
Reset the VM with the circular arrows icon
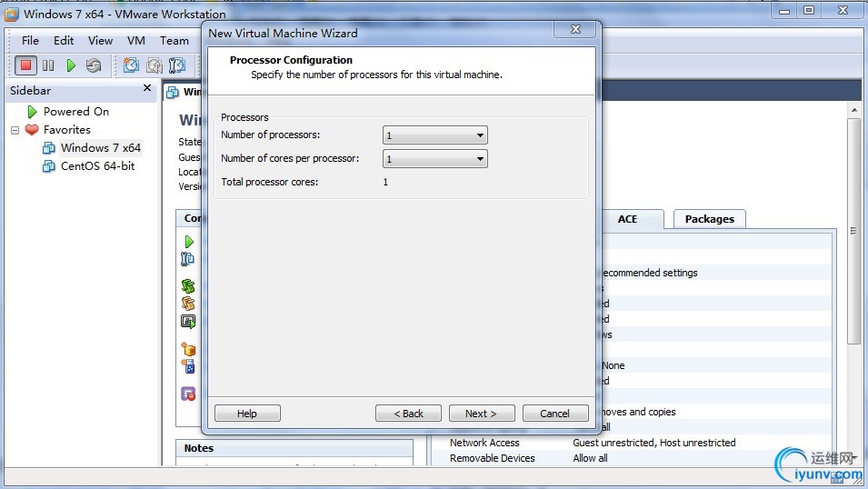pyautogui.click(x=94, y=65)
